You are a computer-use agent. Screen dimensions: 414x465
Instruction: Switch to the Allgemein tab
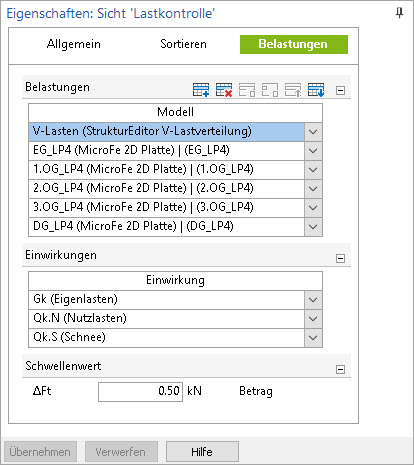point(74,44)
